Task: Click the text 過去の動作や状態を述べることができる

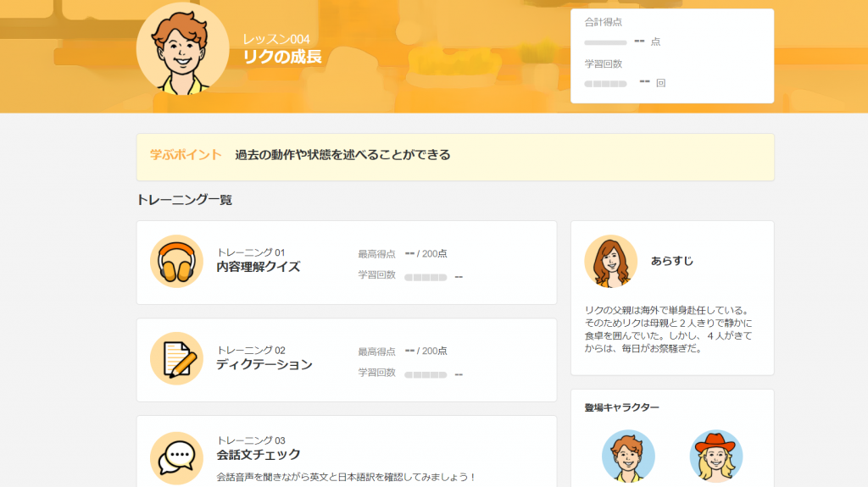Action: [342, 154]
